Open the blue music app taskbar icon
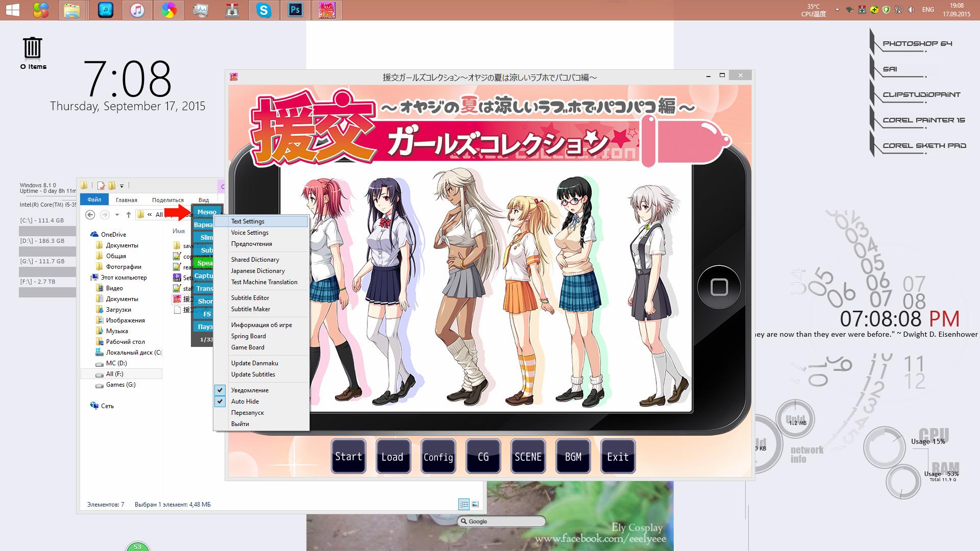Viewport: 980px width, 551px height. (105, 10)
